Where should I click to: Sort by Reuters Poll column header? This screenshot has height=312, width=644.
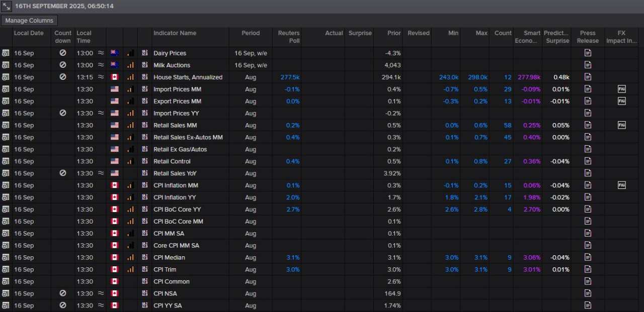(x=289, y=37)
